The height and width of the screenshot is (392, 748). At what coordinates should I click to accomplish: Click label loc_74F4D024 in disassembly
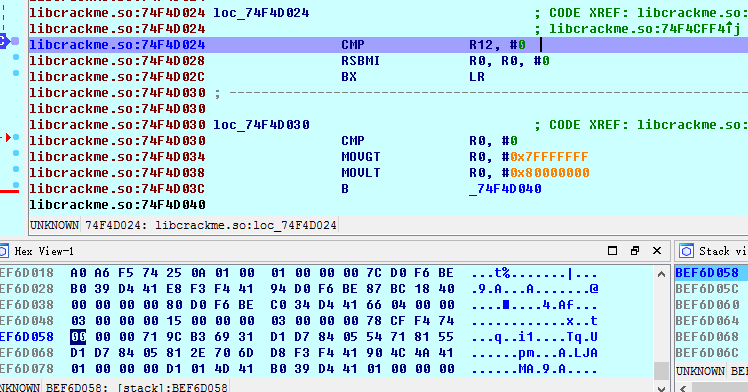click(261, 13)
